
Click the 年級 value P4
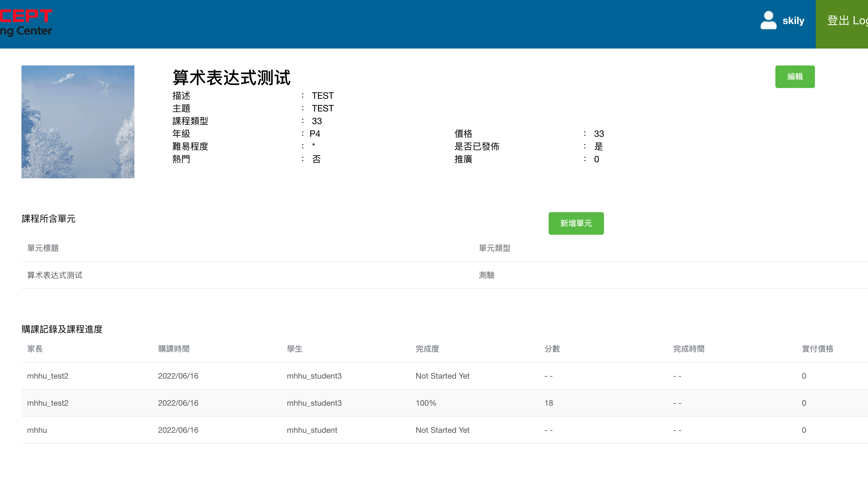(x=315, y=134)
